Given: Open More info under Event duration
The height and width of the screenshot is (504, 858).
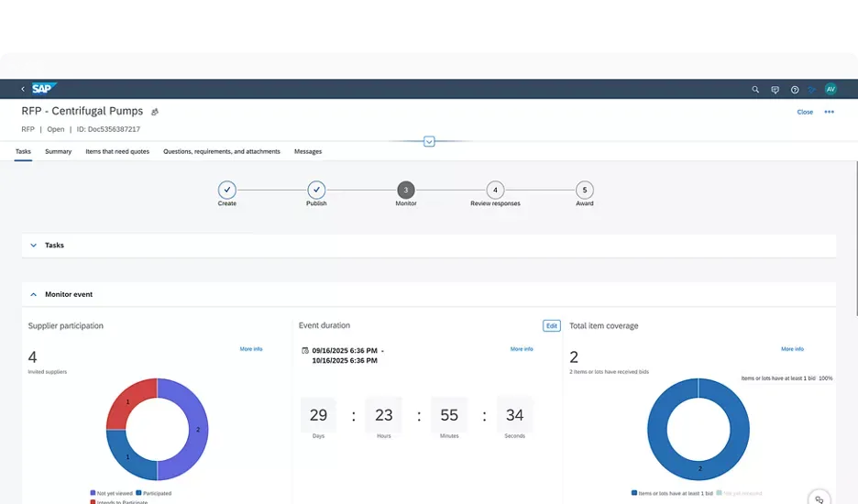Looking at the screenshot, I should 522,348.
